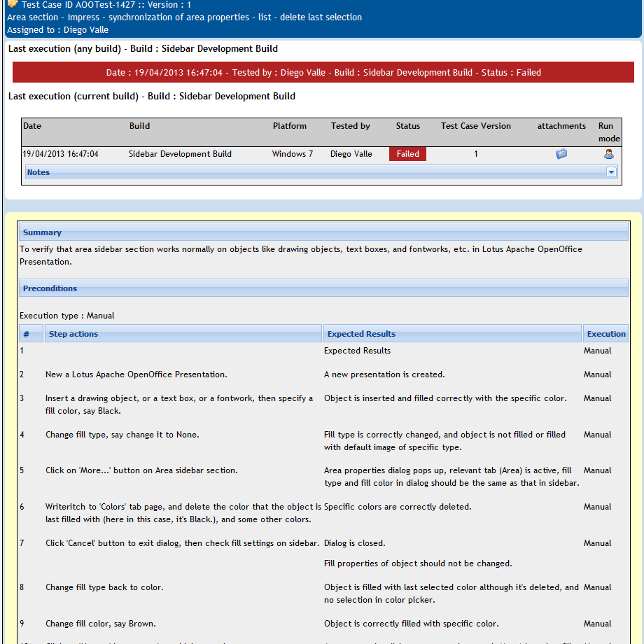
Task: Click step 5 'More...' button action text
Action: [141, 470]
